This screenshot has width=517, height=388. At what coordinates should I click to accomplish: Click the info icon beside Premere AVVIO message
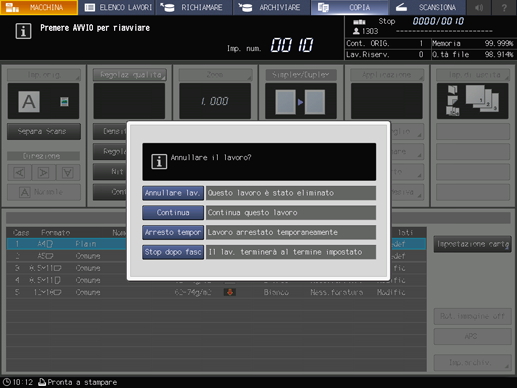(23, 31)
